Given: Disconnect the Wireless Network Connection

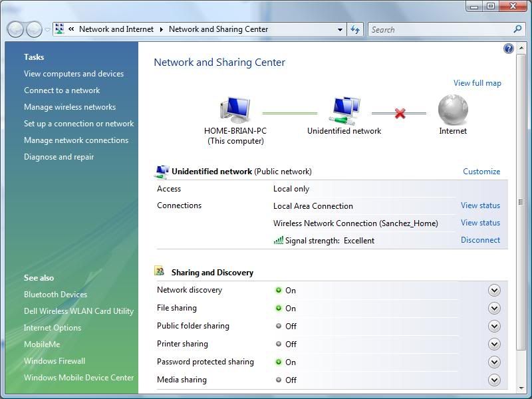Looking at the screenshot, I should pos(480,240).
